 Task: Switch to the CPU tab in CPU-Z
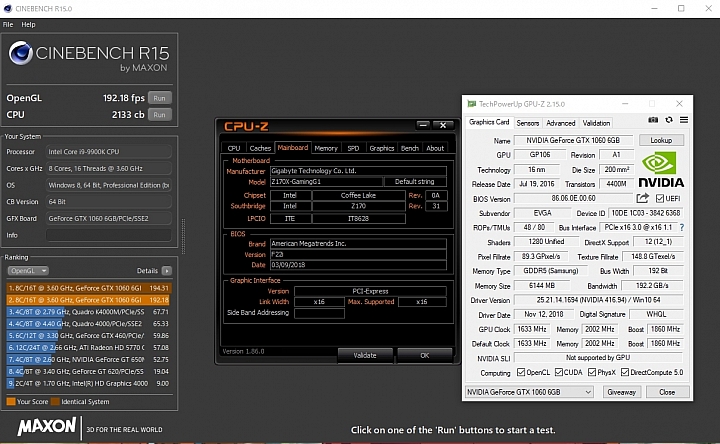234,148
